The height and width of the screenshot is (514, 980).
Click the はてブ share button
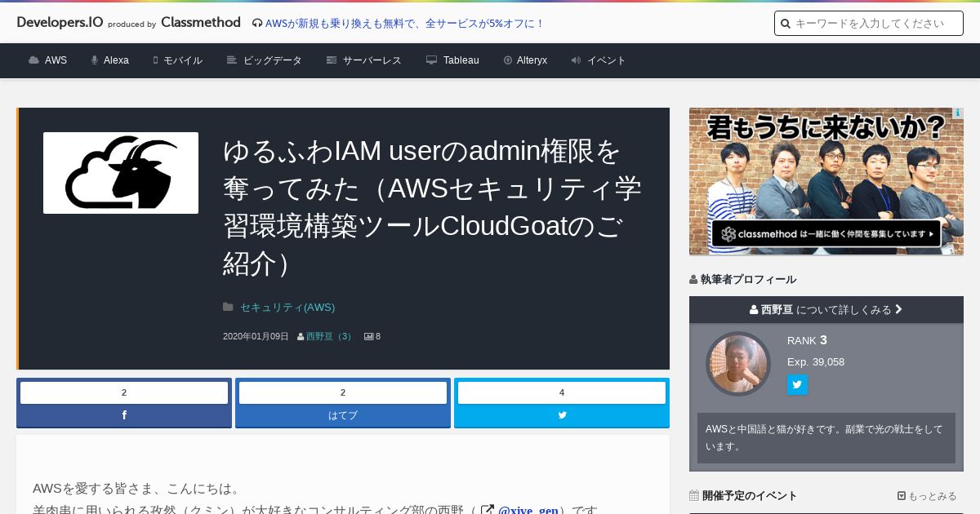tap(343, 415)
